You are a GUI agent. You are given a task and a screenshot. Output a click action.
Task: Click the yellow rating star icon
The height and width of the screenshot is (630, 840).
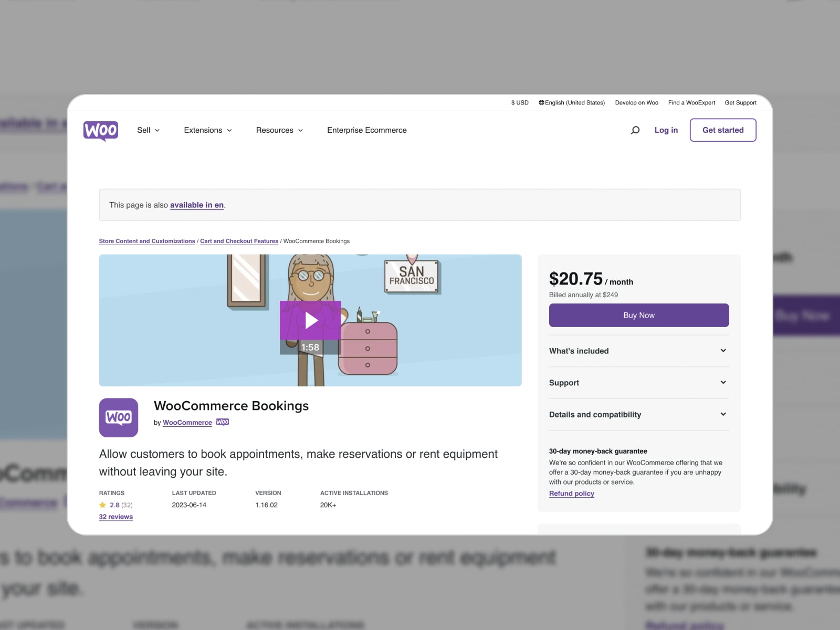[103, 505]
